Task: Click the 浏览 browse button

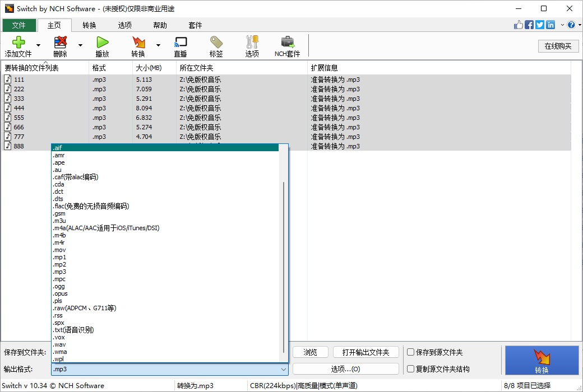Action: 311,352
